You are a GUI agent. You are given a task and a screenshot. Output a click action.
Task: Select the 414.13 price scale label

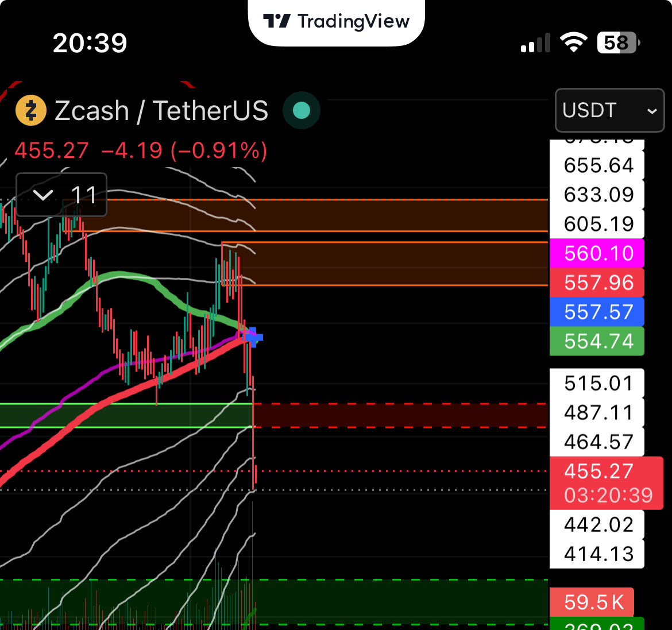point(597,554)
